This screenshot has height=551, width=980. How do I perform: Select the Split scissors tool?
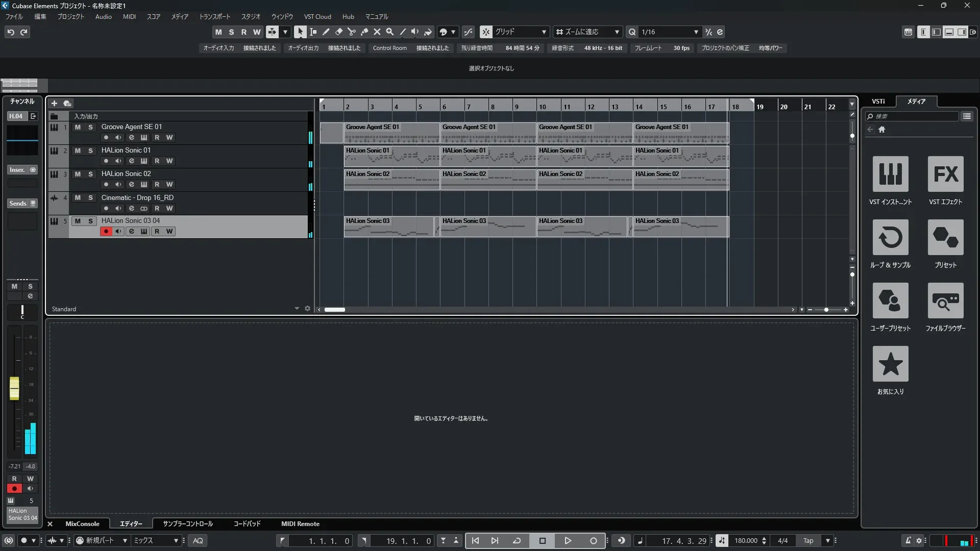pyautogui.click(x=351, y=32)
